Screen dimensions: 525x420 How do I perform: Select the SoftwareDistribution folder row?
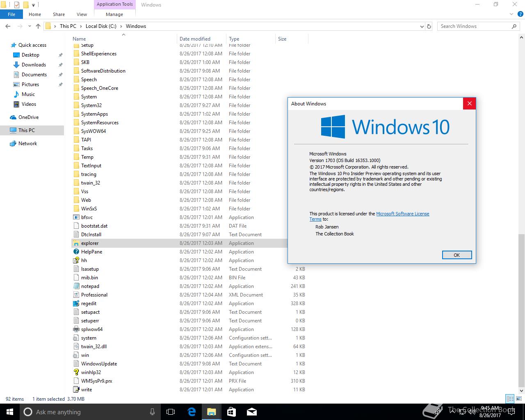click(189, 71)
